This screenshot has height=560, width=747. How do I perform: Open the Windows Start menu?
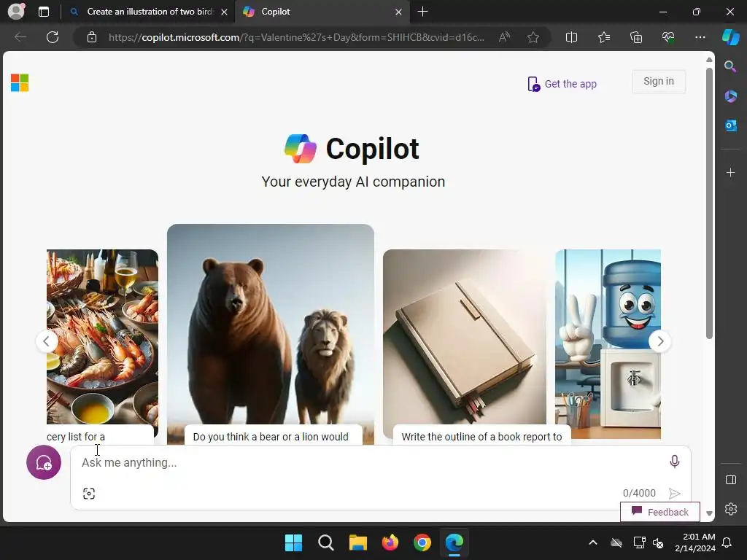[293, 542]
